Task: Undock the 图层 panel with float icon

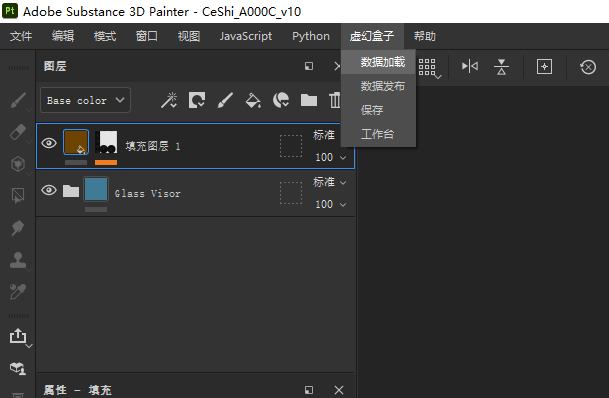Action: [x=309, y=66]
